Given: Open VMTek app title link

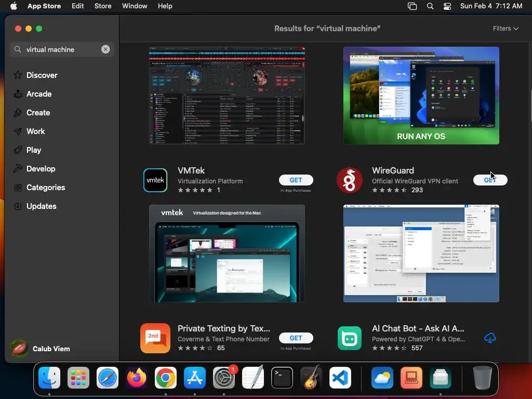Looking at the screenshot, I should (191, 170).
